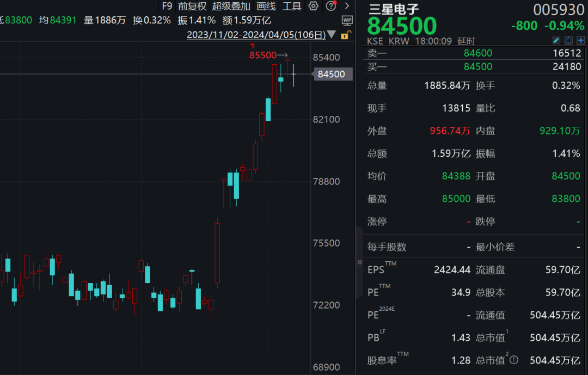Click the date range 2023/11/02-2024/04/05 link
Image resolution: width=588 pixels, height=375 pixels.
(256, 35)
